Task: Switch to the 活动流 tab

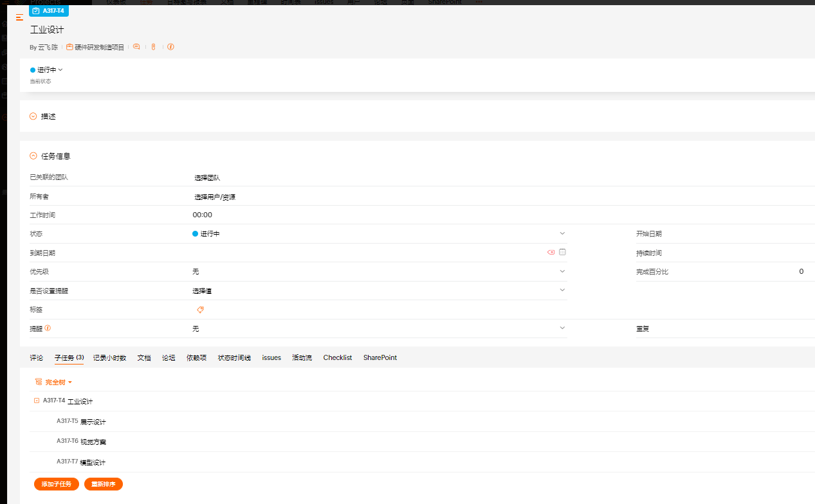Action: (302, 357)
